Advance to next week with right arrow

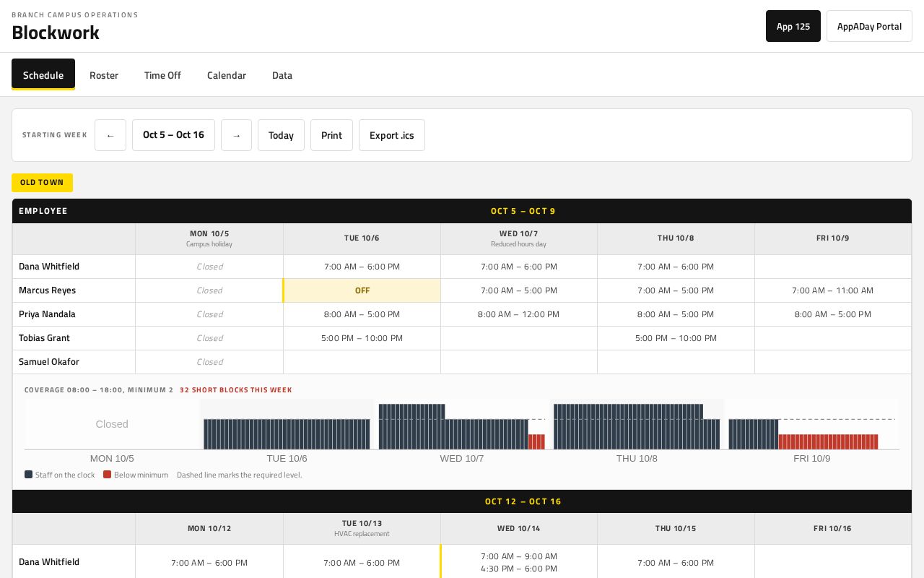tap(236, 135)
